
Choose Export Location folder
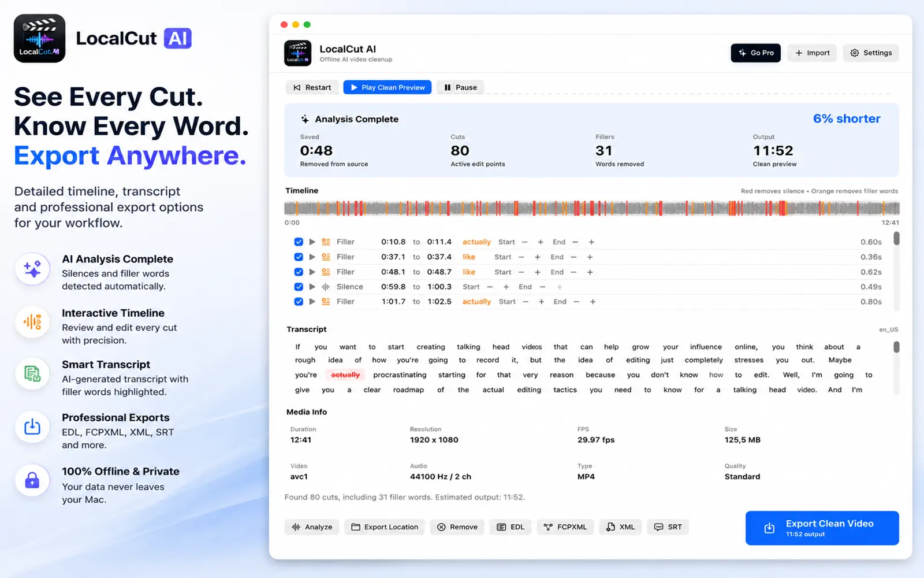[x=385, y=527]
